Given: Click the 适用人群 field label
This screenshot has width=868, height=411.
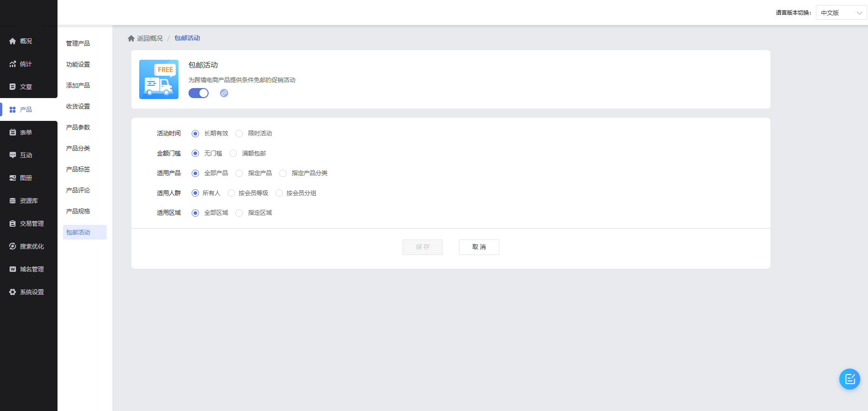Looking at the screenshot, I should 169,193.
